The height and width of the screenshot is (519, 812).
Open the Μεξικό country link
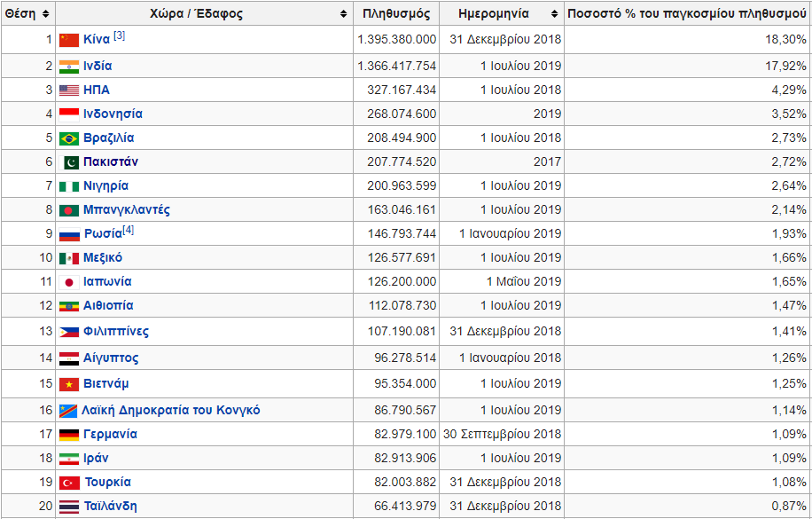click(103, 257)
